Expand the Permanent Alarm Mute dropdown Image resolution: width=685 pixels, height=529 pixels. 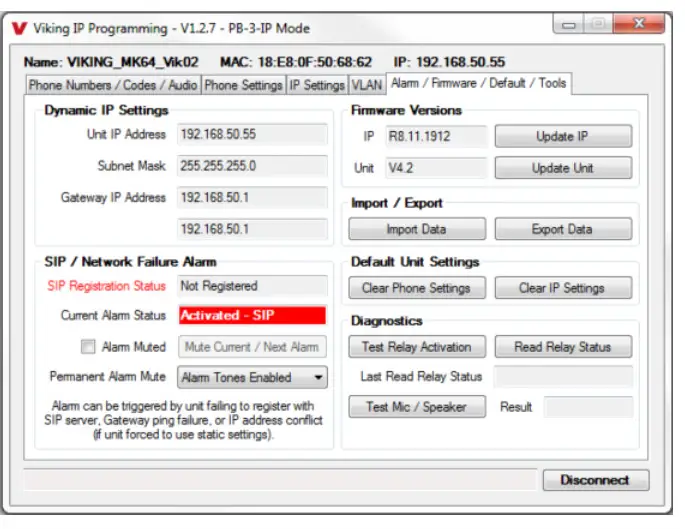pos(252,377)
